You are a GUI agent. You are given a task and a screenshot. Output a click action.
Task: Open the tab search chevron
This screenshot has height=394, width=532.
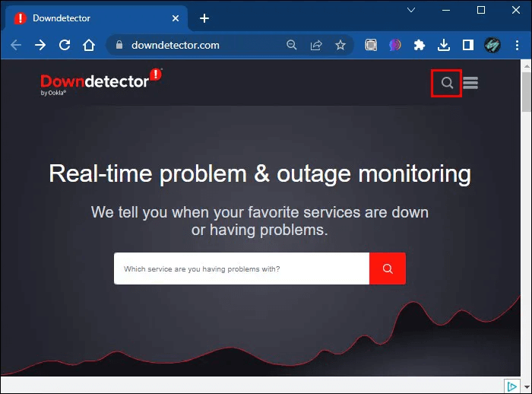click(x=411, y=10)
